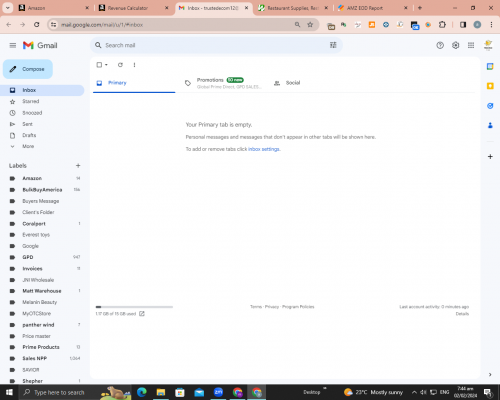Reload the page in browser toolbar

[37, 24]
